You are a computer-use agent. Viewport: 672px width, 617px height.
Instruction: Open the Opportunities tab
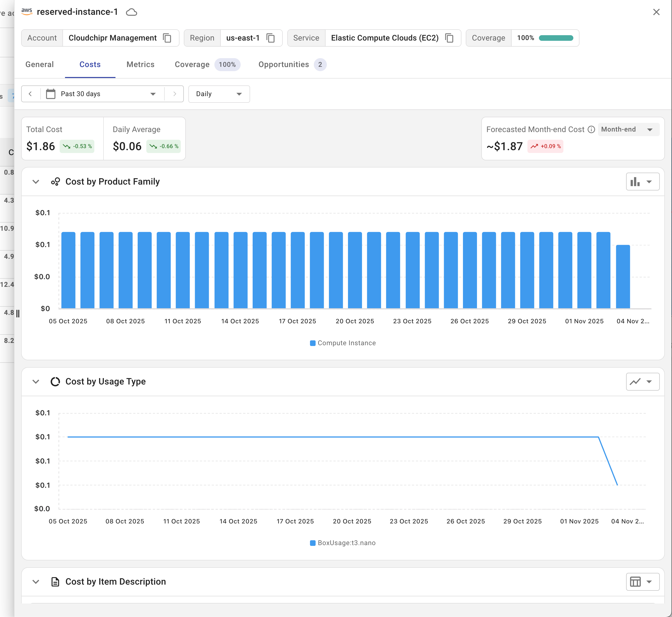tap(284, 65)
